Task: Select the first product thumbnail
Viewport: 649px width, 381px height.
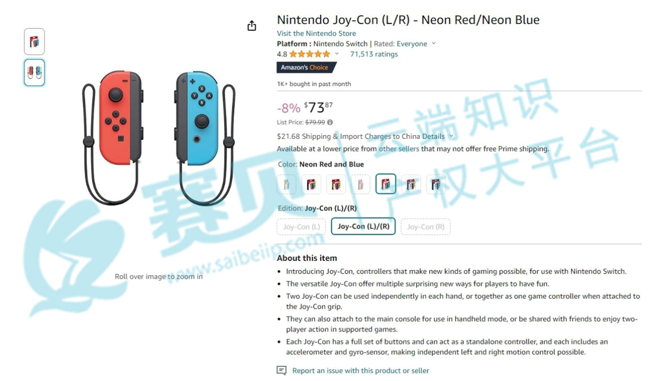Action: coord(34,41)
